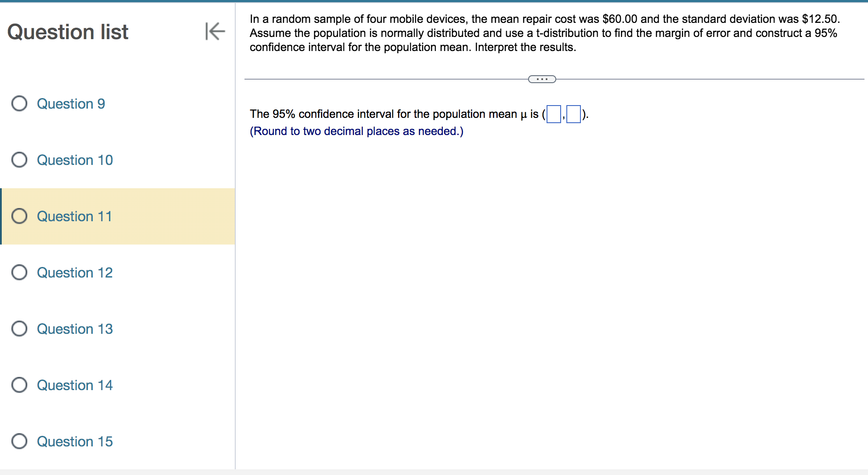The height and width of the screenshot is (475, 868).
Task: Open the ellipsis divider options
Action: pyautogui.click(x=542, y=79)
